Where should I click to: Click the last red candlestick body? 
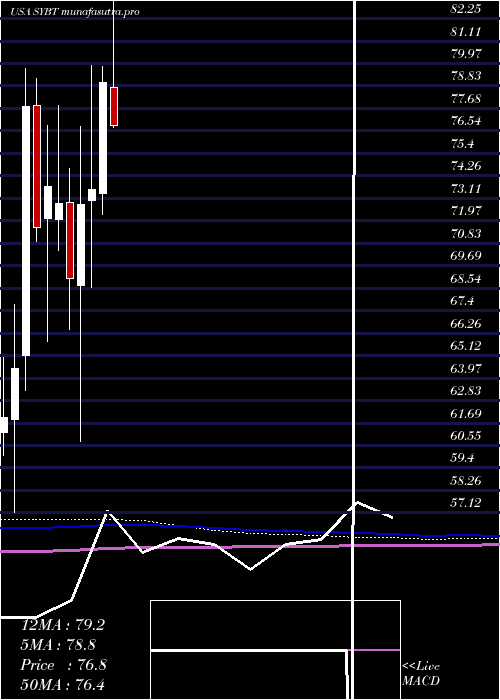click(114, 106)
